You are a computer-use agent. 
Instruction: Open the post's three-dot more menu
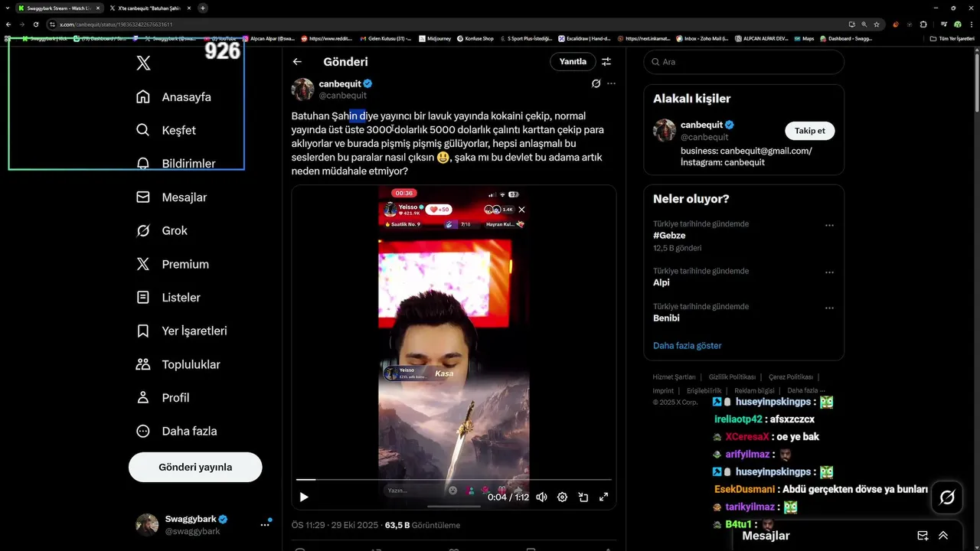pos(611,83)
